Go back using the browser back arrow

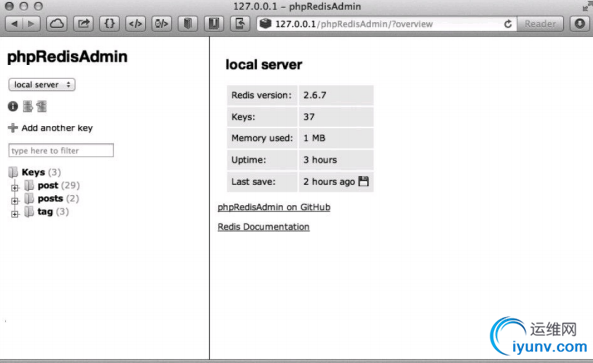(x=14, y=24)
